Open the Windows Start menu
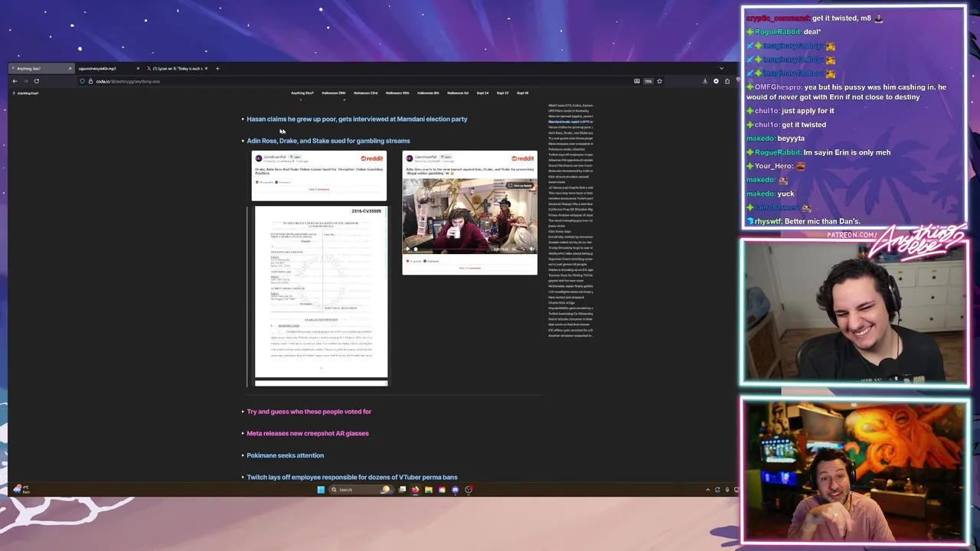Viewport: 980px width, 551px height. click(x=321, y=490)
